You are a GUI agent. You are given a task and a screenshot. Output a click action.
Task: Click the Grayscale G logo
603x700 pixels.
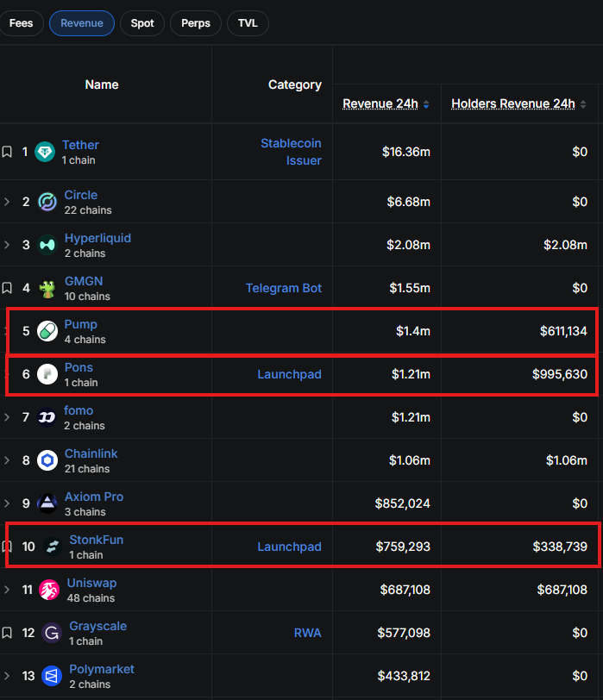coord(52,633)
